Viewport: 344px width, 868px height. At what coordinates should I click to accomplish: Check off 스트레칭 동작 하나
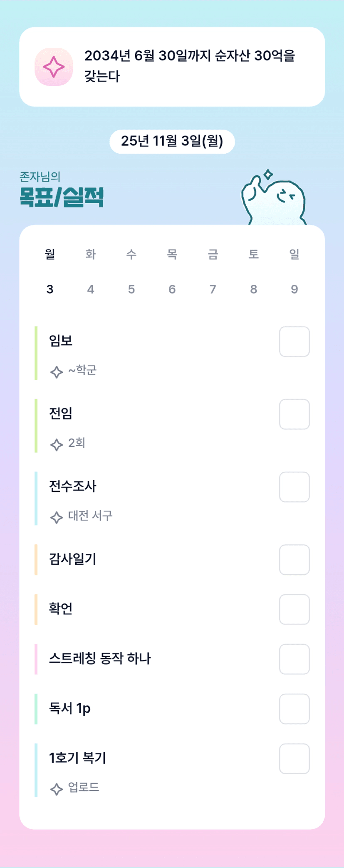coord(294,659)
